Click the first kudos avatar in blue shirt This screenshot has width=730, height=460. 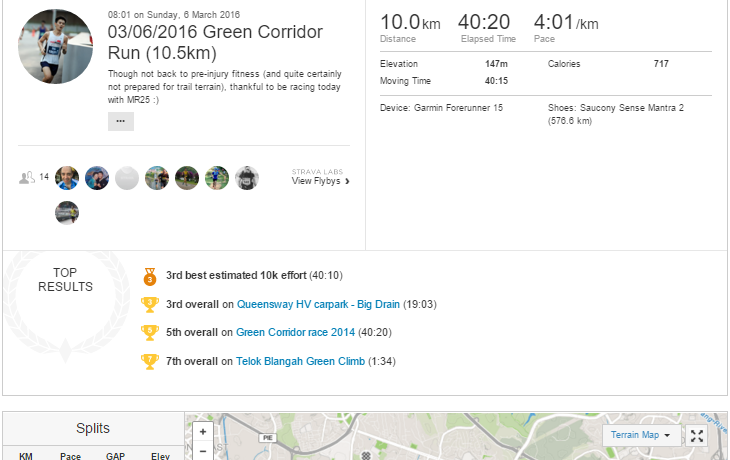[x=67, y=178]
